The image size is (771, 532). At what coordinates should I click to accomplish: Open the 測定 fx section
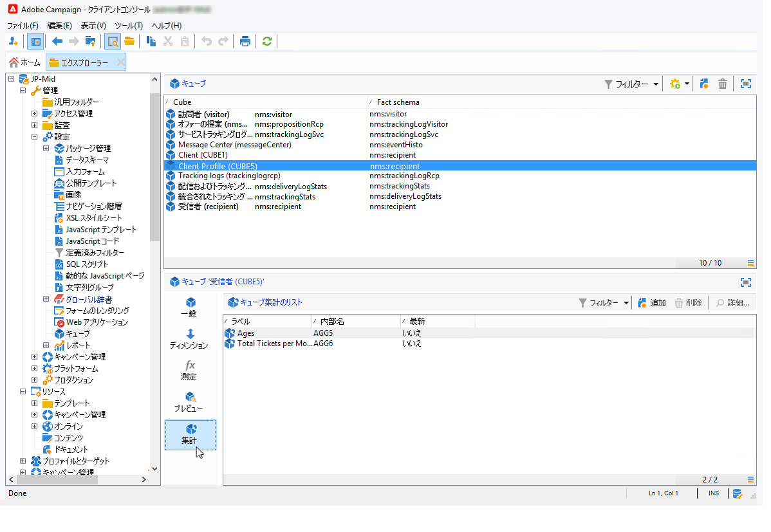[x=190, y=366]
